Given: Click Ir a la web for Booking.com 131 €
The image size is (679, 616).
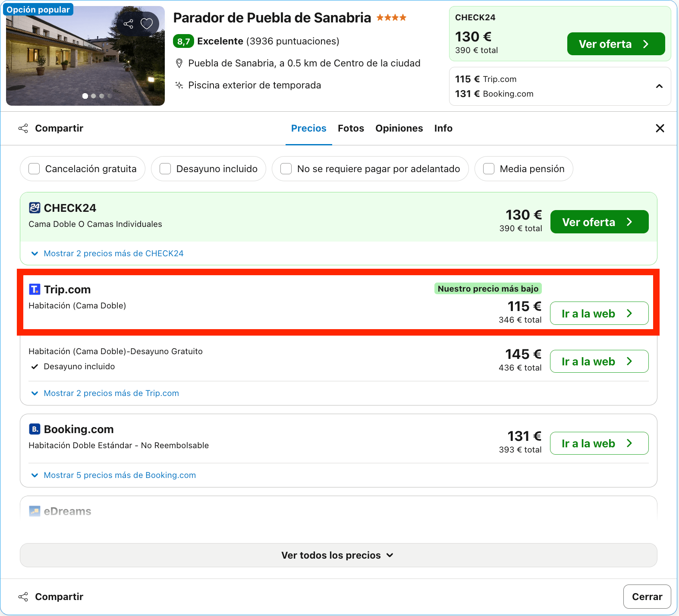Looking at the screenshot, I should (599, 443).
